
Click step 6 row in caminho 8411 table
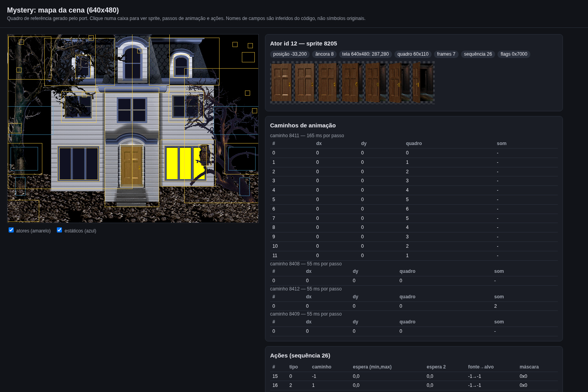pos(414,209)
